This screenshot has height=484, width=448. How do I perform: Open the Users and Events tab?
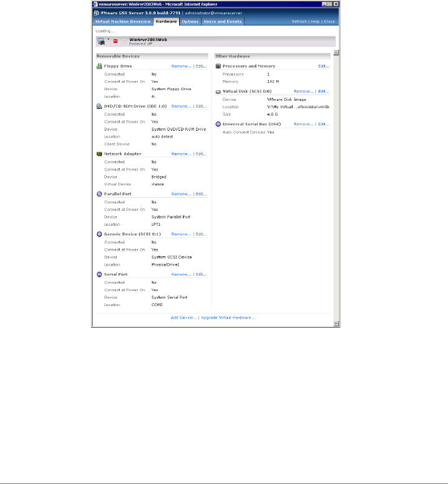tap(223, 22)
